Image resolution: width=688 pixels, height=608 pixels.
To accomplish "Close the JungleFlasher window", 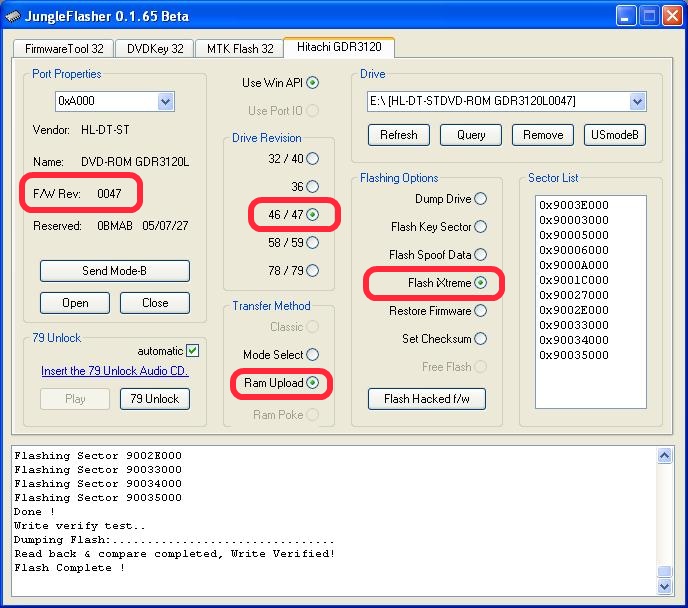I will (672, 17).
